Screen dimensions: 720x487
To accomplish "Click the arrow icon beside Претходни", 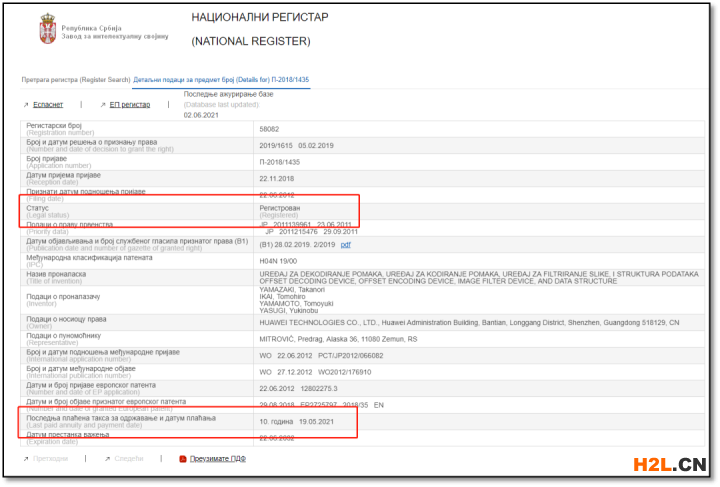I will point(26,459).
